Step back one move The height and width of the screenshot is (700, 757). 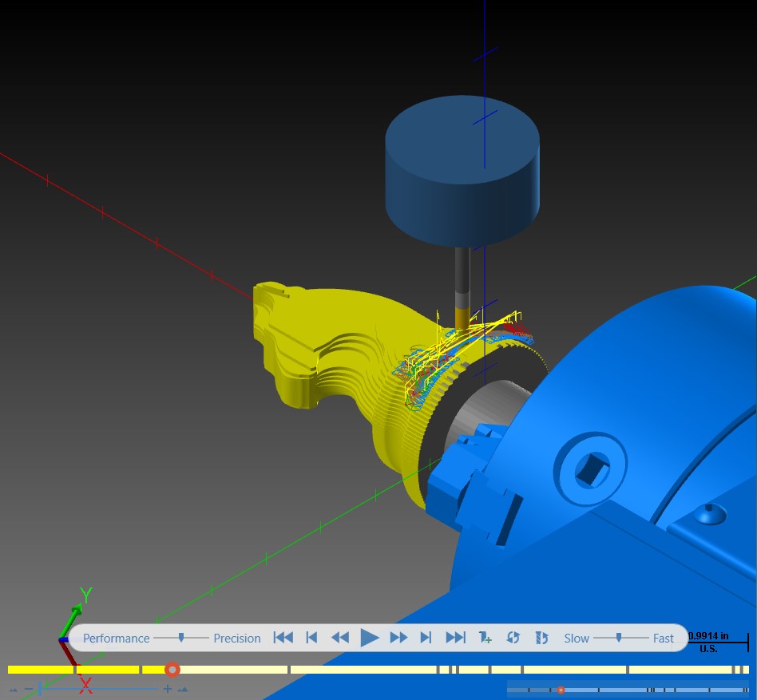pyautogui.click(x=312, y=638)
